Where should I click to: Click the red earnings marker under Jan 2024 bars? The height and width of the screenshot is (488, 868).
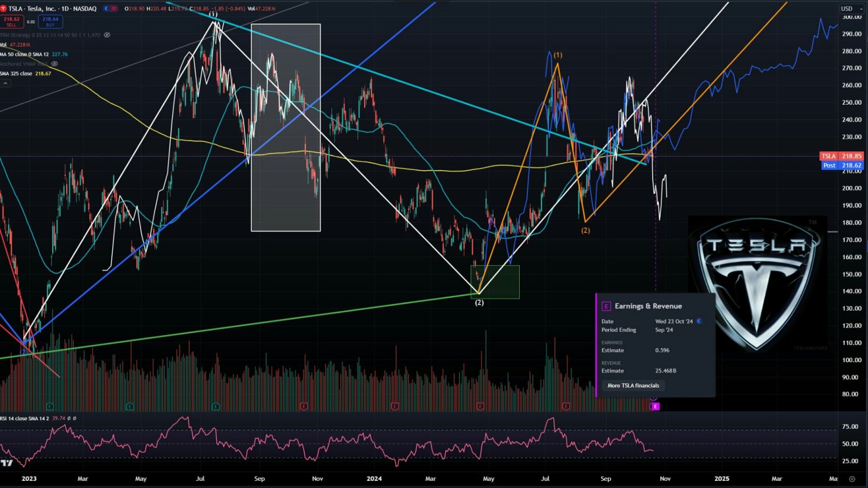tap(394, 406)
